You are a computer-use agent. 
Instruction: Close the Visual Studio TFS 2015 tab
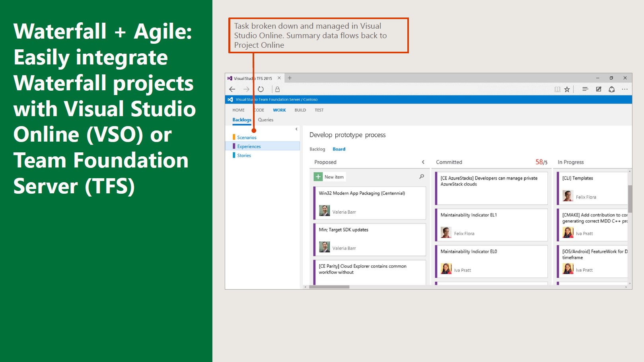click(279, 78)
